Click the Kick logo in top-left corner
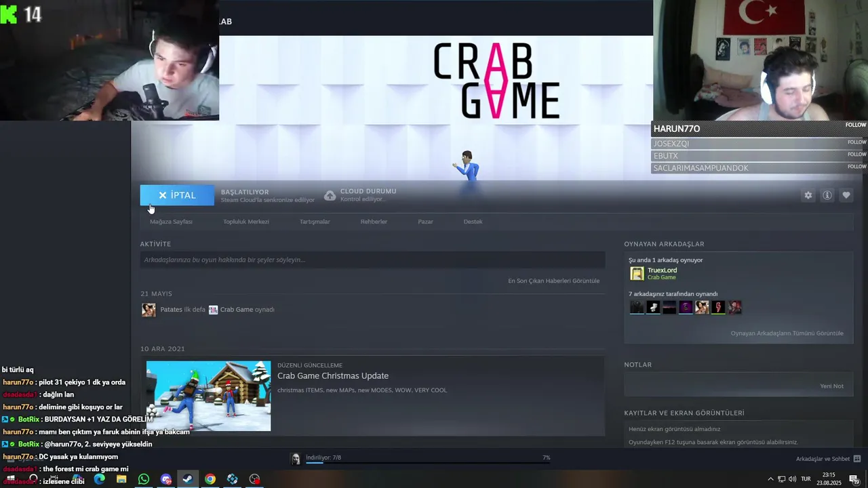The image size is (868, 488). [8, 14]
